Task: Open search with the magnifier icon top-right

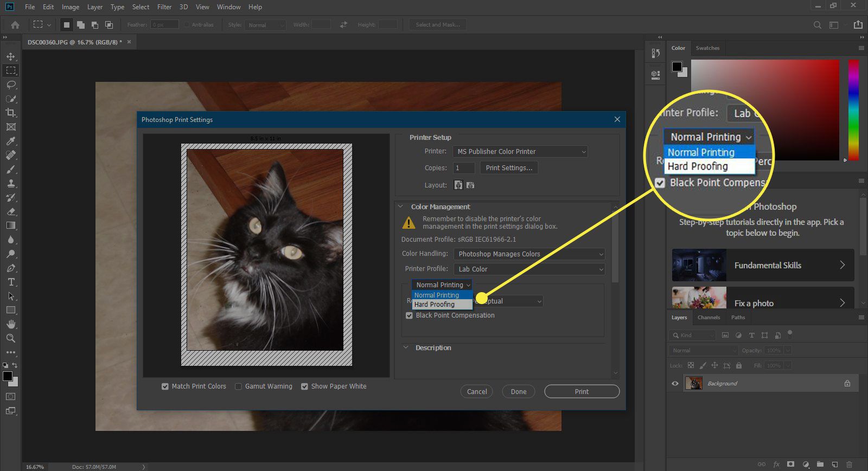Action: click(x=818, y=25)
